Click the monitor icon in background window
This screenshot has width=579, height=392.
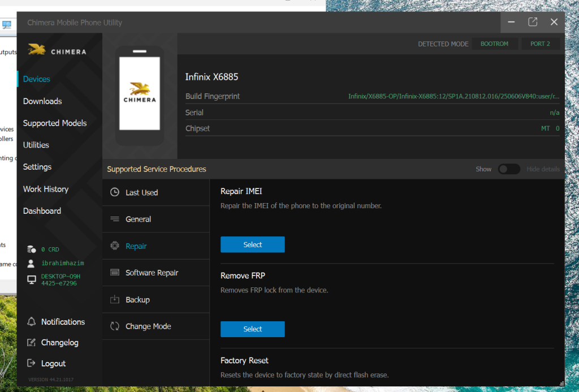(7, 25)
